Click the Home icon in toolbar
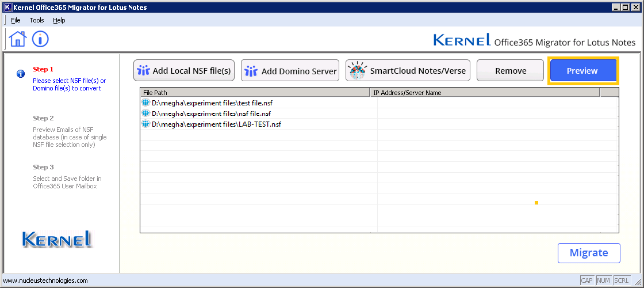The image size is (644, 288). 18,39
